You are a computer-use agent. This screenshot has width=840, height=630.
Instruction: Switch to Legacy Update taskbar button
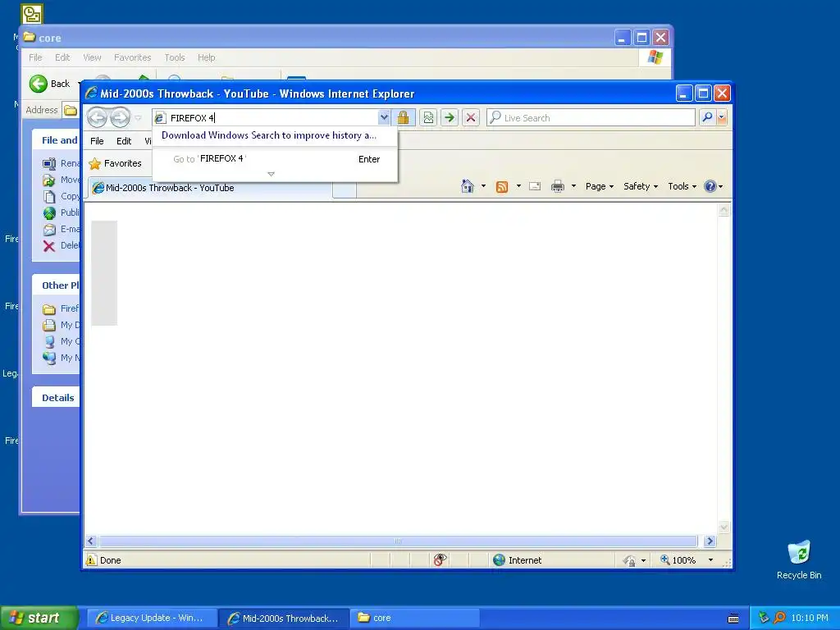152,618
